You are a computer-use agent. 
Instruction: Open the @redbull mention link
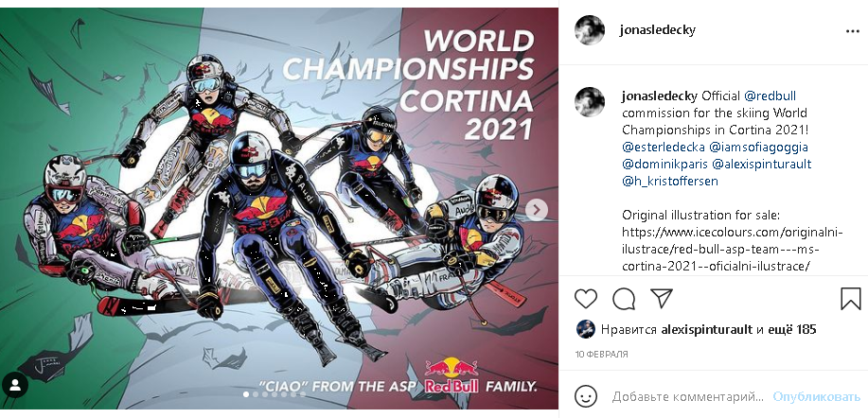[770, 96]
